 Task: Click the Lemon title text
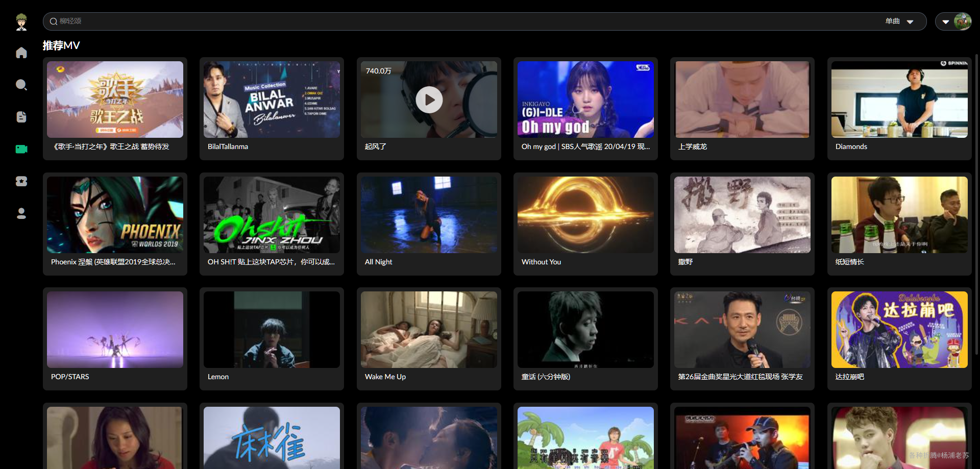point(218,377)
